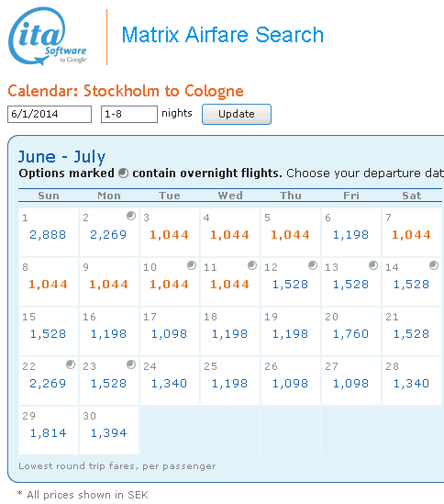Click overnight flight icon on June 22
444x504 pixels.
[x=71, y=364]
